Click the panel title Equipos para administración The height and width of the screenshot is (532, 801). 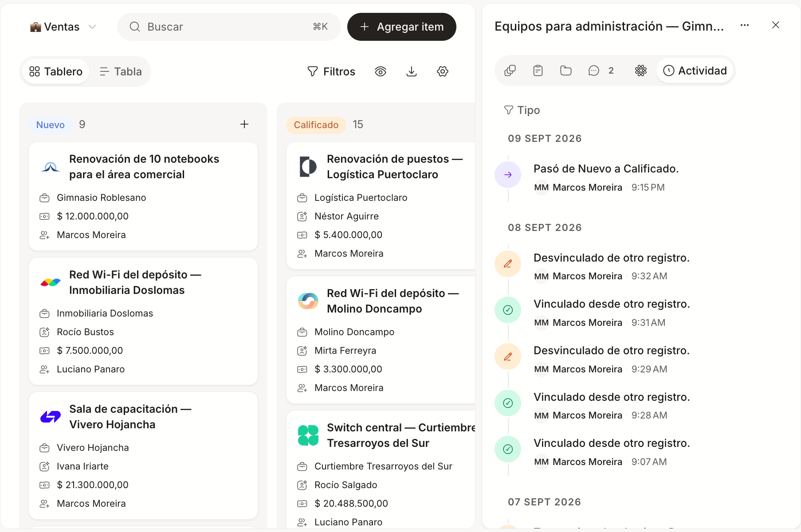(x=609, y=26)
